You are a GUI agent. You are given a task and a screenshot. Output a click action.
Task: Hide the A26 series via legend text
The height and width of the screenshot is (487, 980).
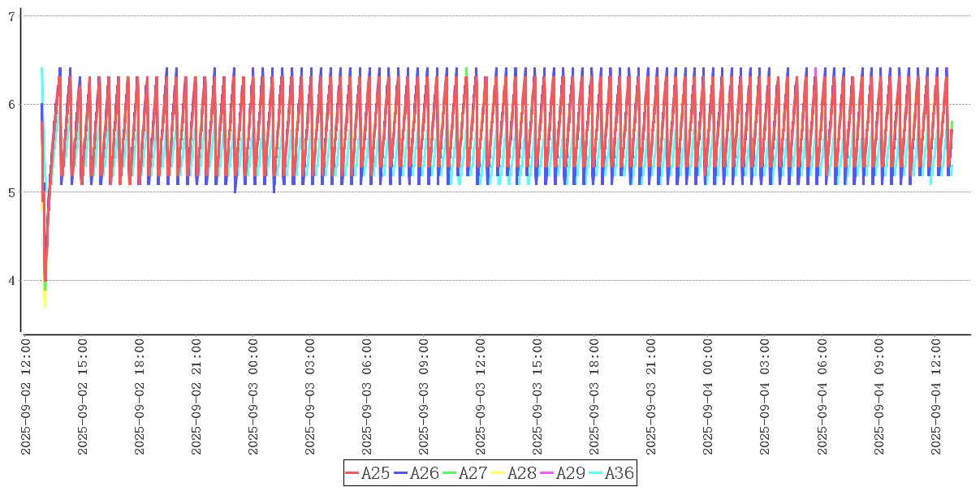pos(425,473)
